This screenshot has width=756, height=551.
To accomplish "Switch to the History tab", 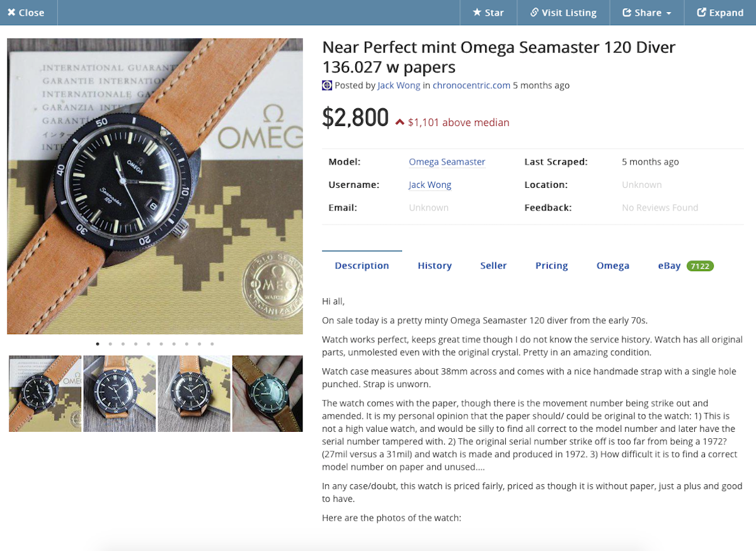I will [x=435, y=265].
